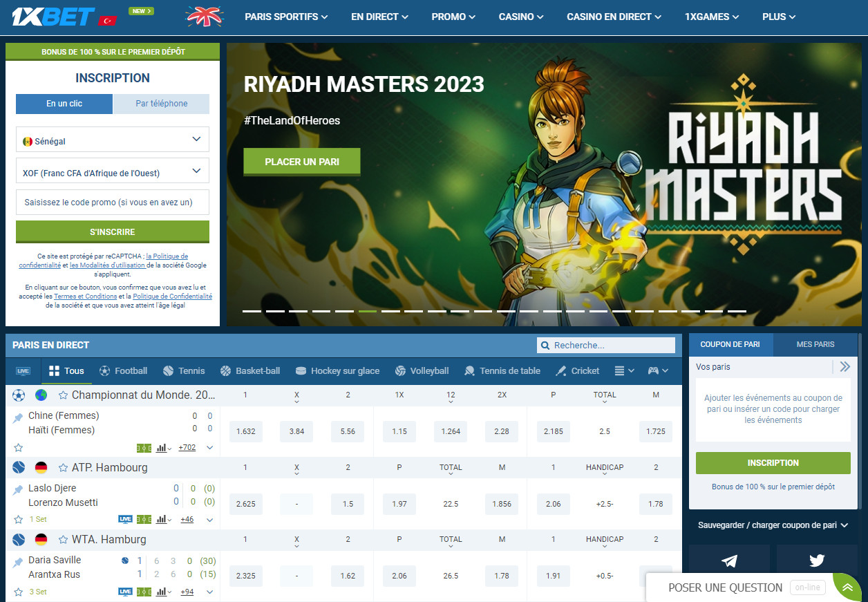Click the Twitter bird icon
868x602 pixels.
[817, 561]
